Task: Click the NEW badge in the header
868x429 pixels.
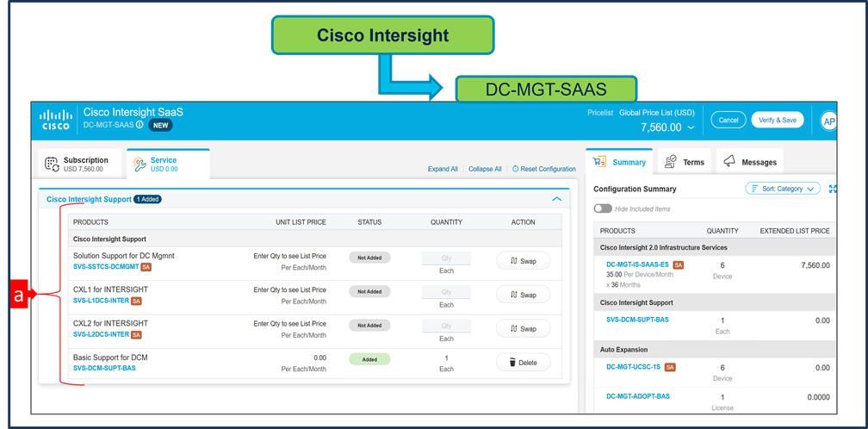Action: [160, 125]
